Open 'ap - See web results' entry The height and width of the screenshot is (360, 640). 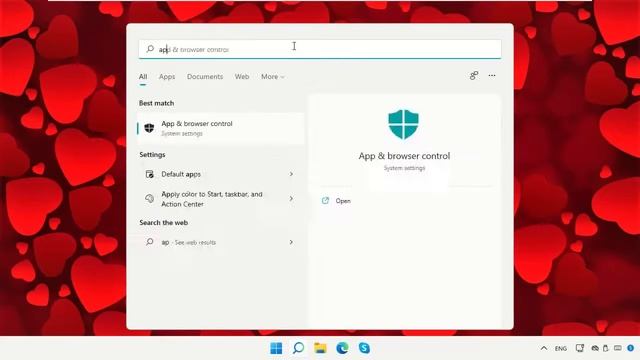click(221, 242)
